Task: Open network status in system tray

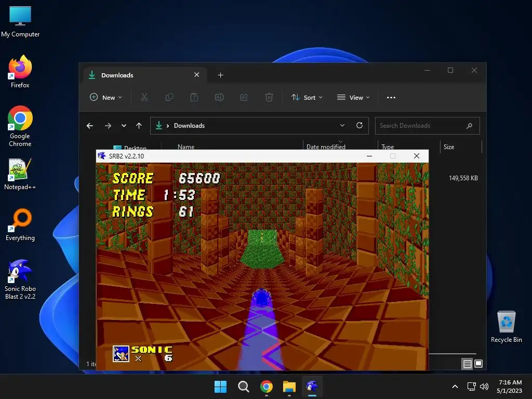Action: (472, 387)
